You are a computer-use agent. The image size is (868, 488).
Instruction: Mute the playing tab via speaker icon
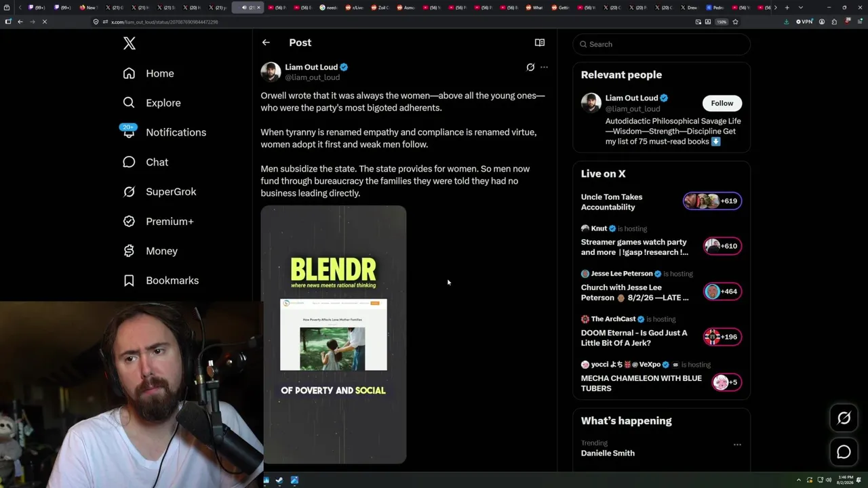click(244, 7)
